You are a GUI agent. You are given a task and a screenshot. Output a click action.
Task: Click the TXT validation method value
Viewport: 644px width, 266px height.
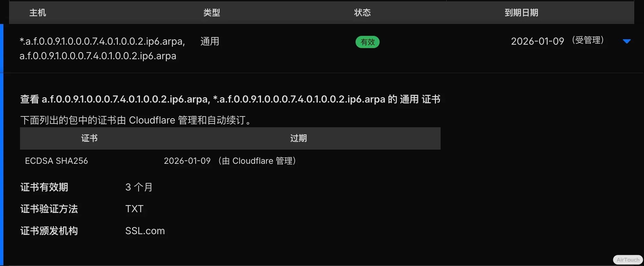[134, 209]
